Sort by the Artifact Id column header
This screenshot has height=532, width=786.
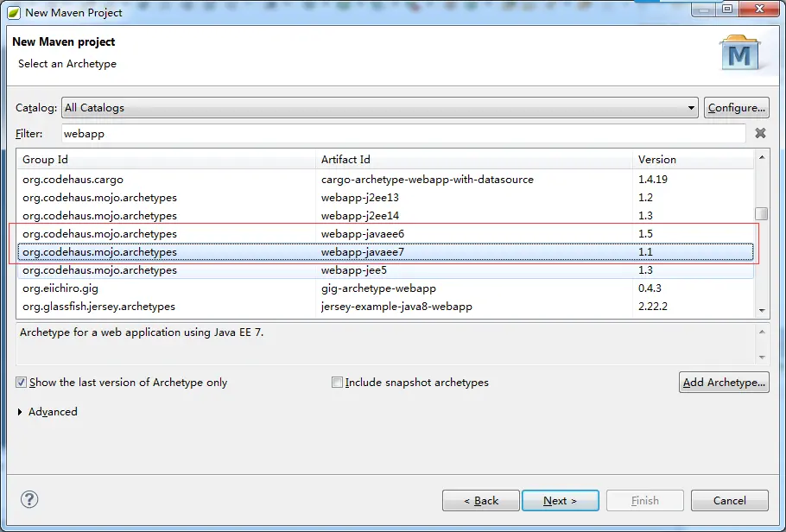pyautogui.click(x=474, y=160)
